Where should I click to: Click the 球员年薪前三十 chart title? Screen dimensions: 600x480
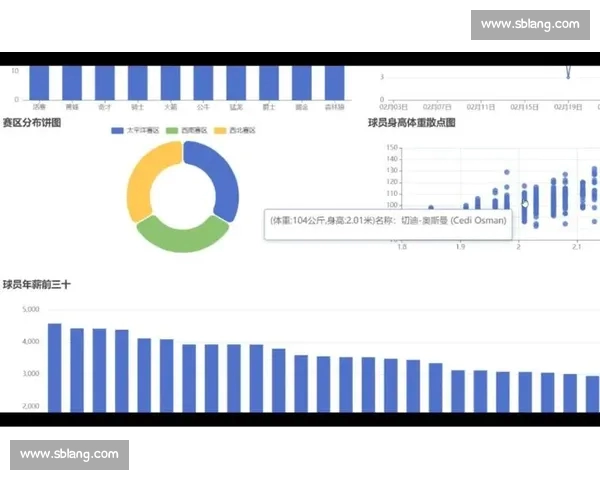click(36, 285)
